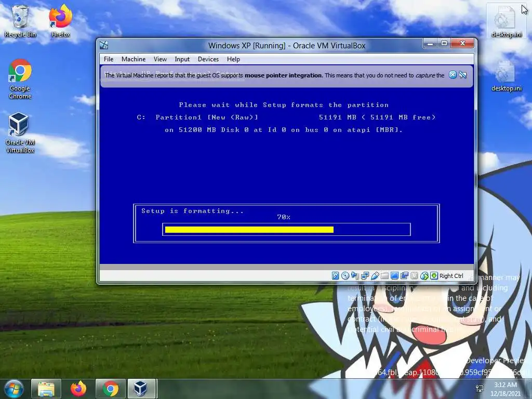Select the Firefox desktop shortcut
This screenshot has height=399, width=532.
pyautogui.click(x=60, y=21)
